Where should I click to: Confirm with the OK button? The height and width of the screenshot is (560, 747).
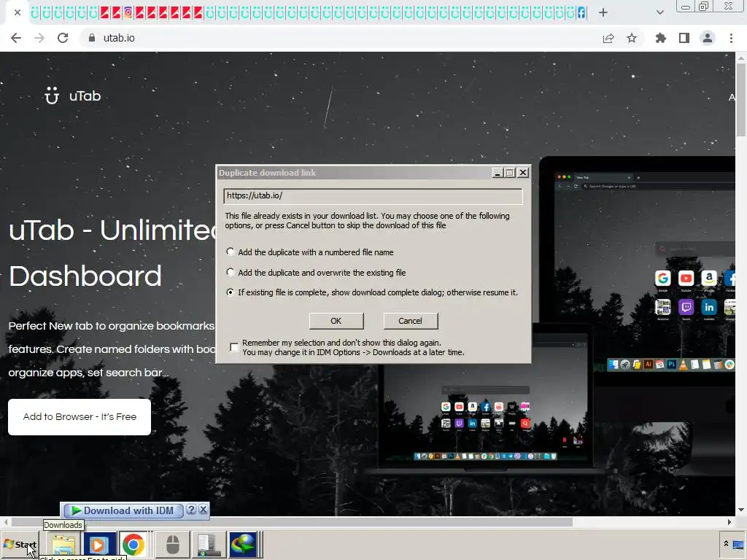coord(336,321)
